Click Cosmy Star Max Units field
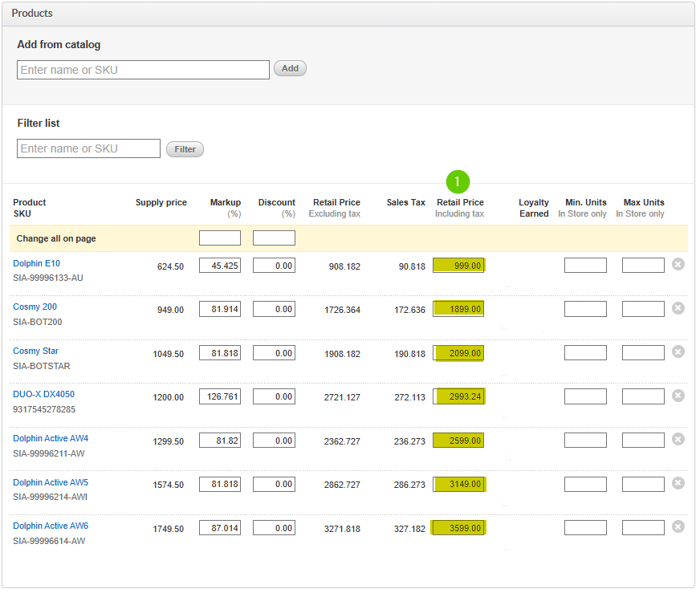Viewport: 700px width, 593px height. pos(643,353)
